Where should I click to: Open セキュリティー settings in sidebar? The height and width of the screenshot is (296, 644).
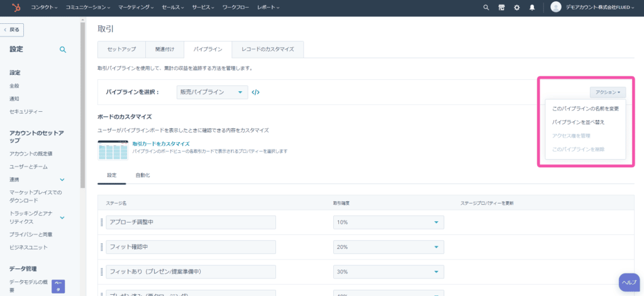pos(26,112)
